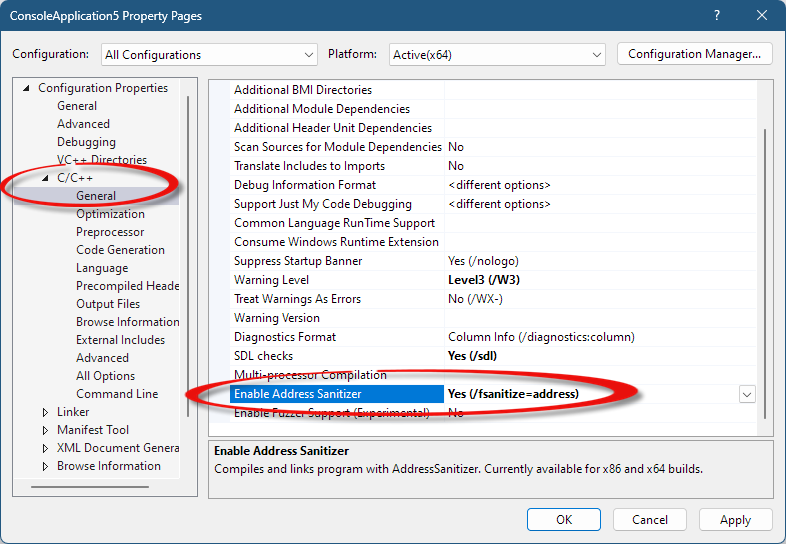Select the External Includes page

[x=120, y=340]
